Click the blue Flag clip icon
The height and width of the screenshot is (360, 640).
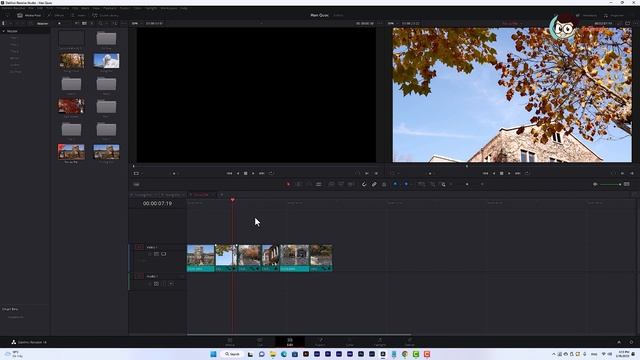[x=395, y=184]
